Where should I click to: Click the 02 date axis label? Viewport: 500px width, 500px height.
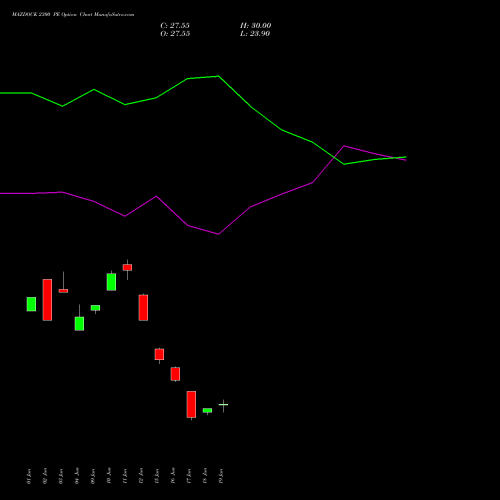(x=45, y=476)
